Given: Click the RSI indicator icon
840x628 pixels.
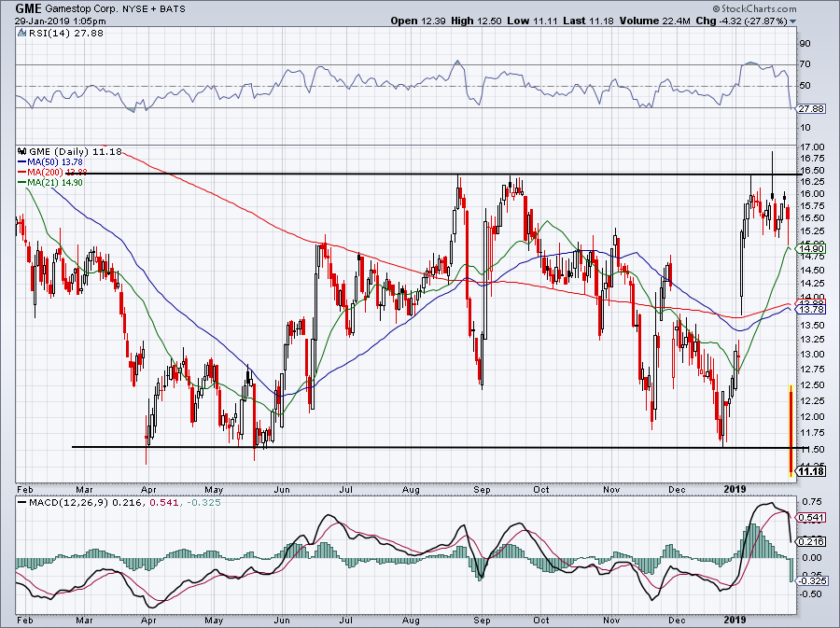Looking at the screenshot, I should 21,34.
